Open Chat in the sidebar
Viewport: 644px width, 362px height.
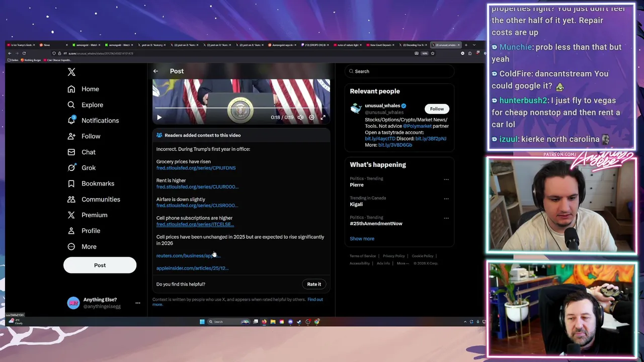pyautogui.click(x=82, y=152)
